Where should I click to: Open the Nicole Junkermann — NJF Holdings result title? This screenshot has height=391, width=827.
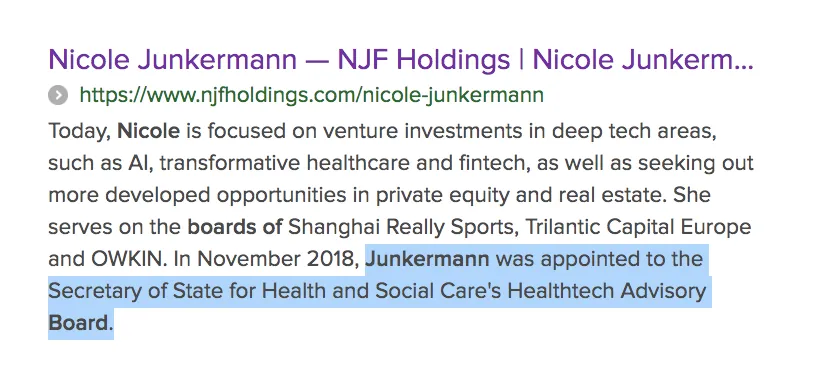coord(401,60)
